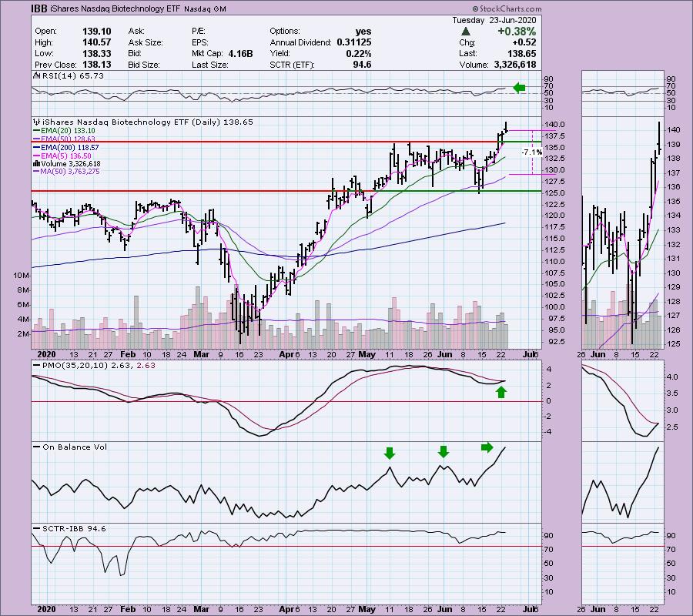
Task: Click the header Volume value 3,326,618
Action: [515, 65]
